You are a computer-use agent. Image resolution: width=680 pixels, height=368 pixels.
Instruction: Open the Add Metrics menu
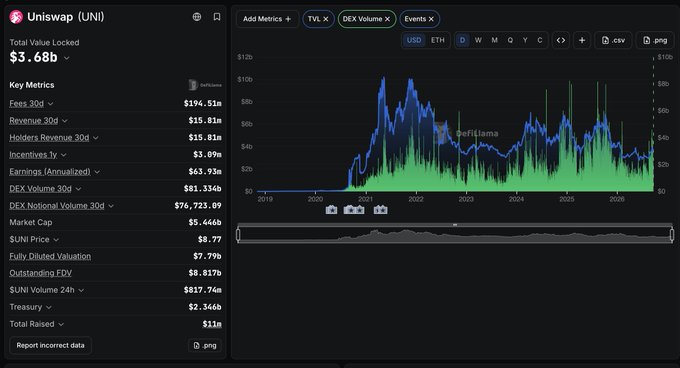[x=267, y=19]
